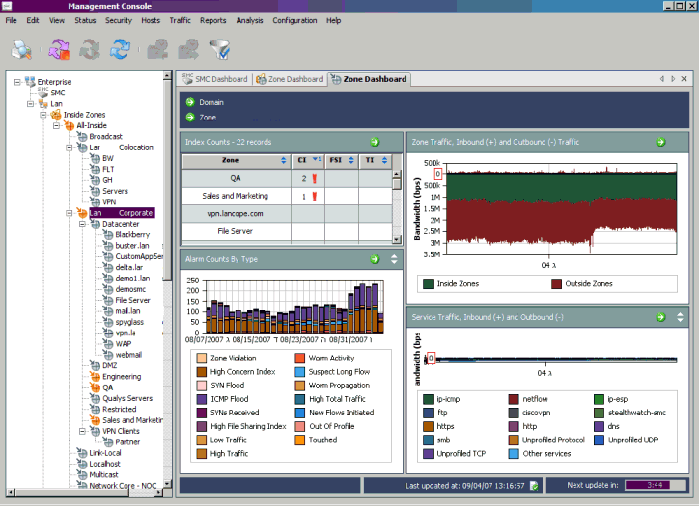The image size is (699, 506).
Task: Select the File Server table row
Action: coord(287,231)
